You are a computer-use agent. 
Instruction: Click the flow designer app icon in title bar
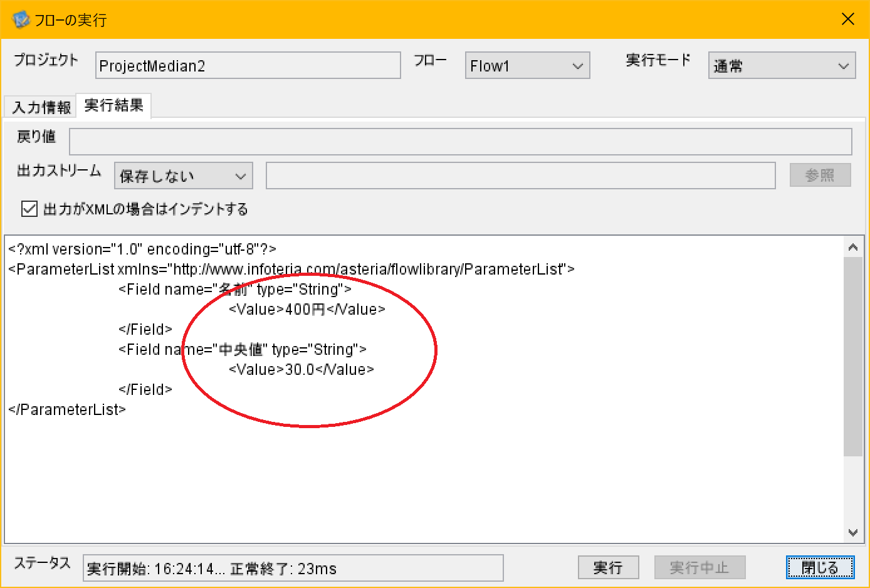(21, 19)
